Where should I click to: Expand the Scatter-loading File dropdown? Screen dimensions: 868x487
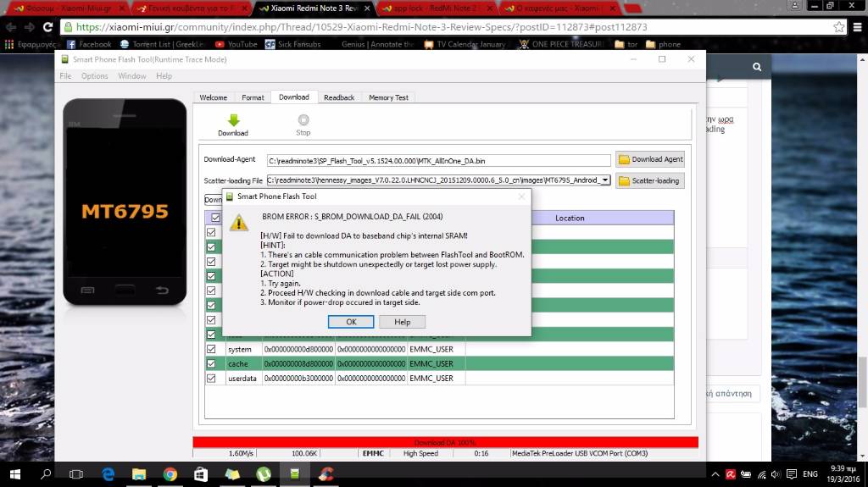pyautogui.click(x=604, y=180)
